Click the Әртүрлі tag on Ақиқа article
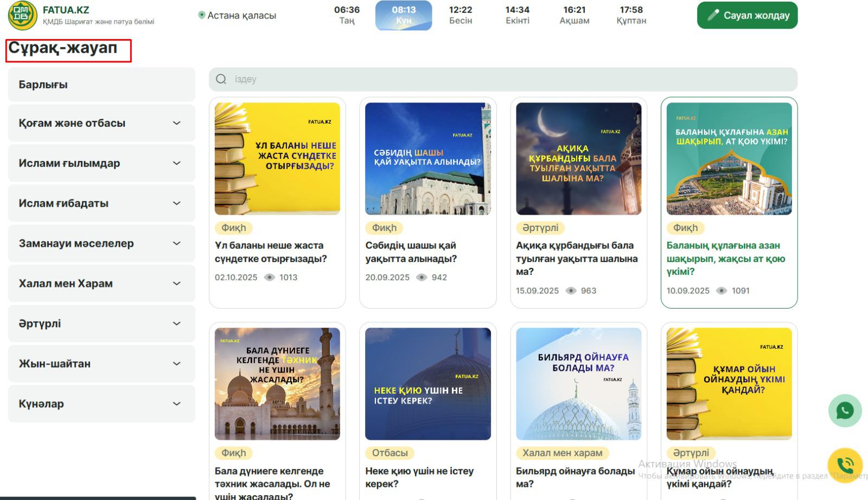868x500 pixels. tap(540, 228)
